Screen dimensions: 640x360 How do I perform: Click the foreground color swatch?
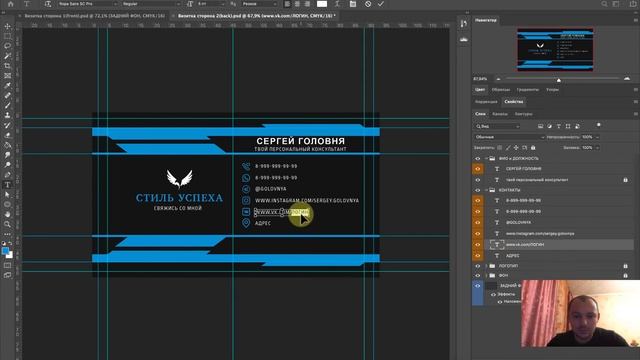pos(5,251)
